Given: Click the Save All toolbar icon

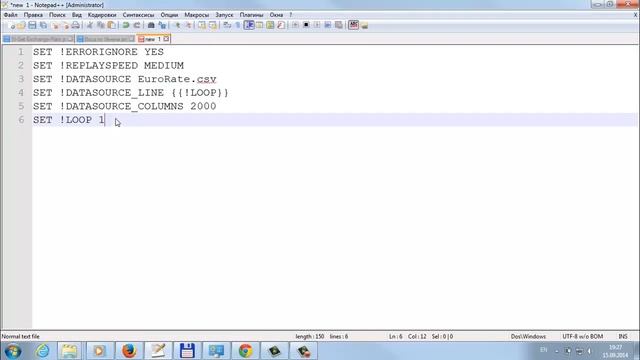Looking at the screenshot, I should point(43,25).
